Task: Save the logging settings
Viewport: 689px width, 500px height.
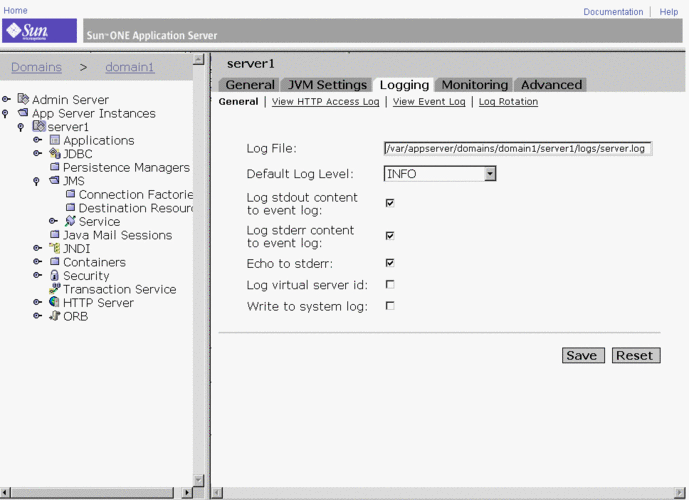Action: pos(583,355)
